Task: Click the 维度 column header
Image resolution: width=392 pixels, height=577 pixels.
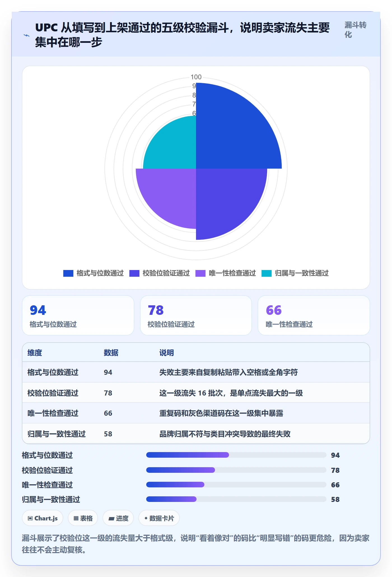Action: (35, 353)
